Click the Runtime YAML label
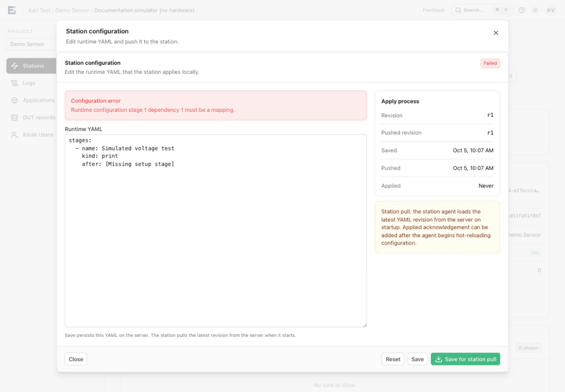 point(83,129)
